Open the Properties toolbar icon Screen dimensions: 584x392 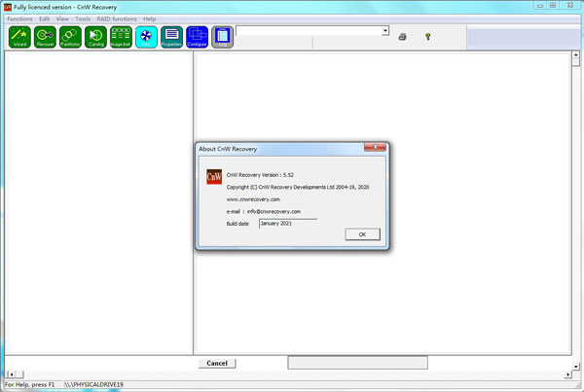point(171,37)
